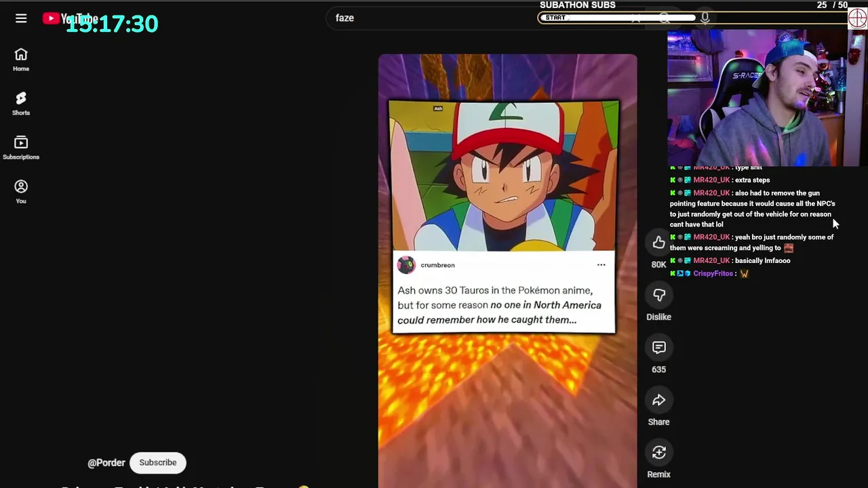Image resolution: width=868 pixels, height=488 pixels.
Task: Click the crumbreon username
Action: 437,265
